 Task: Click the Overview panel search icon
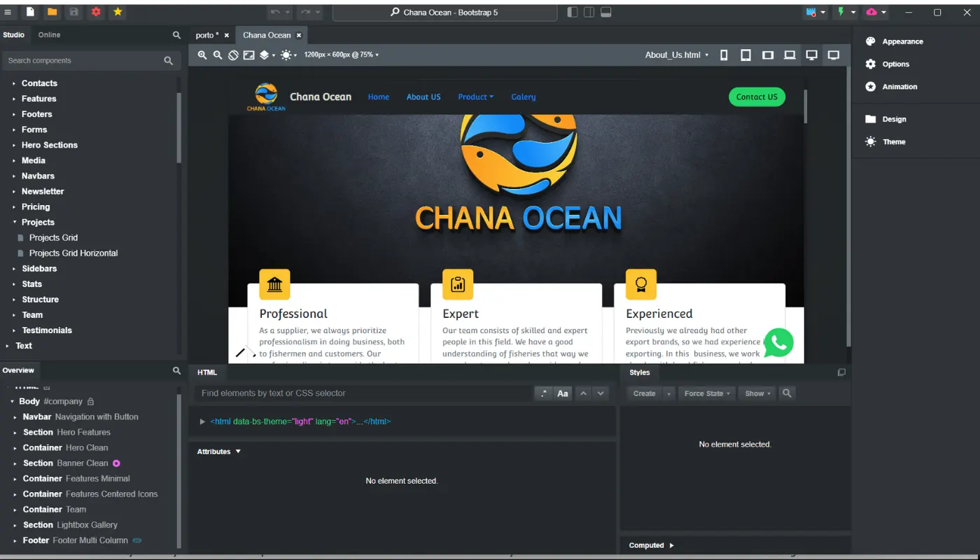(x=176, y=370)
